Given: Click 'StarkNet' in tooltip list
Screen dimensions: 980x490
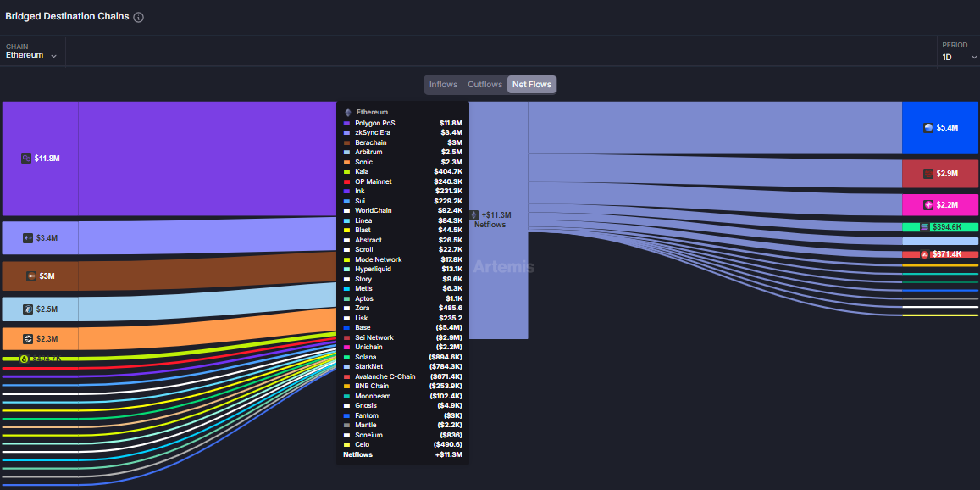Looking at the screenshot, I should click(368, 366).
